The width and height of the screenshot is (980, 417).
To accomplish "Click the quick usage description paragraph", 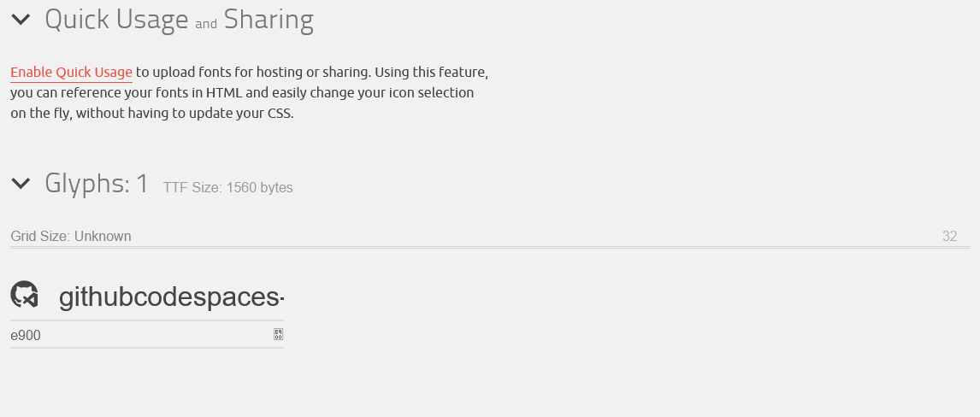I will [x=250, y=93].
